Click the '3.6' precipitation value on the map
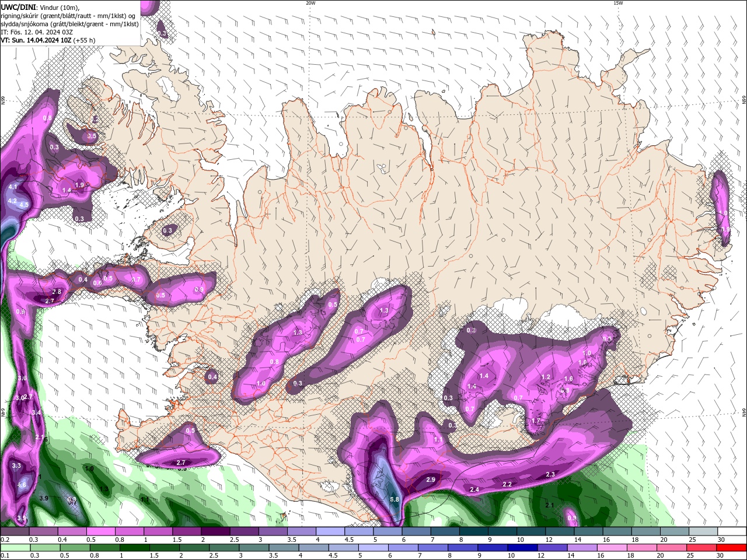The width and height of the screenshot is (747, 560). (22, 379)
